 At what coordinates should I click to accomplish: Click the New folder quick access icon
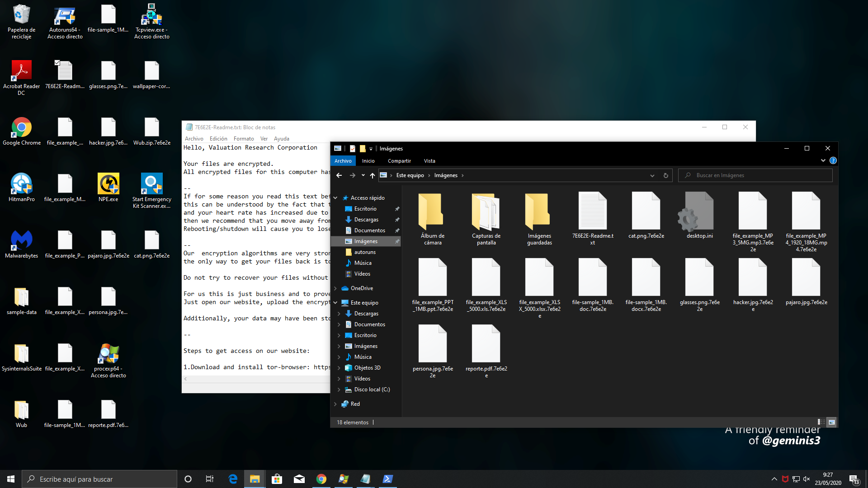pos(363,149)
